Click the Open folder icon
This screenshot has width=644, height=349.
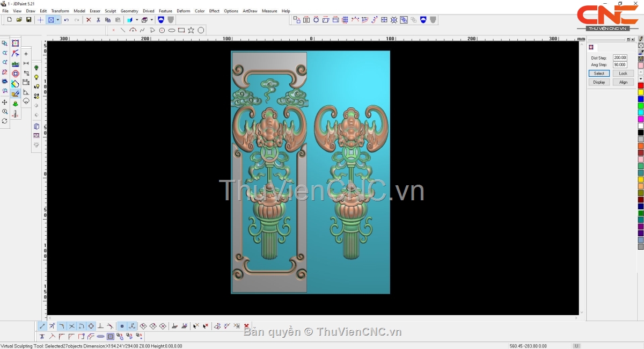pyautogui.click(x=19, y=20)
